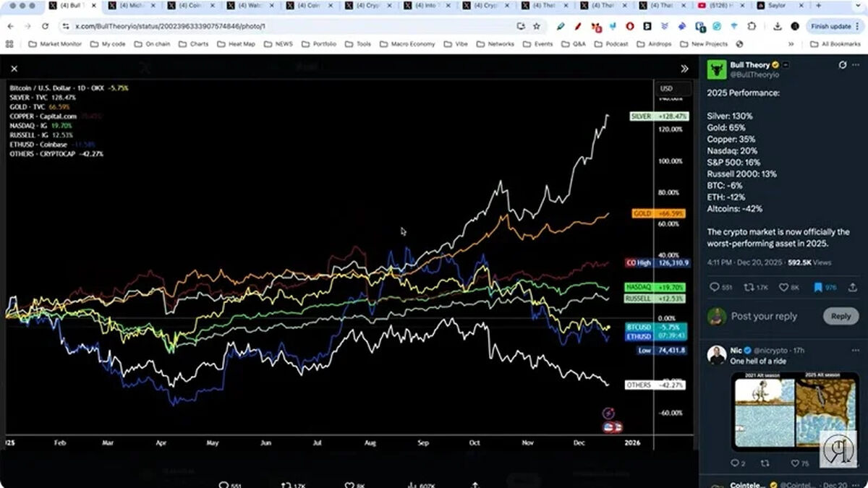868x488 pixels.
Task: Share the Bull Theory post
Action: (x=854, y=287)
